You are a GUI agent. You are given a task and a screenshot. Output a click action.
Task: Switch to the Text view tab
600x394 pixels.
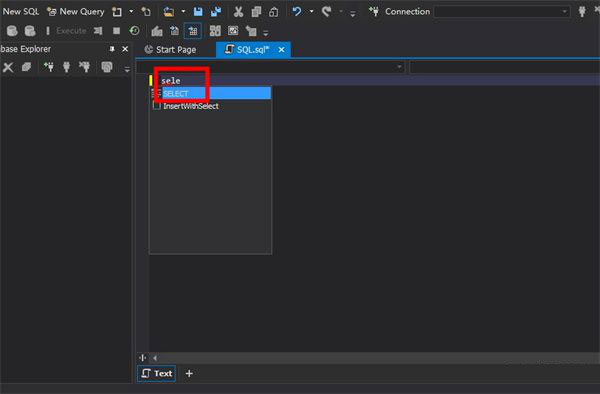(x=157, y=373)
